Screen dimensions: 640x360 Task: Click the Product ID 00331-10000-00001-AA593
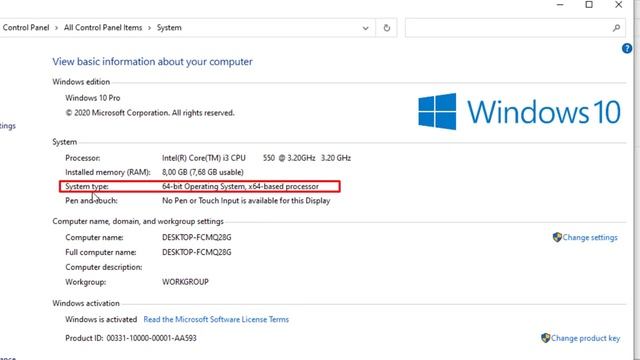[x=131, y=338]
